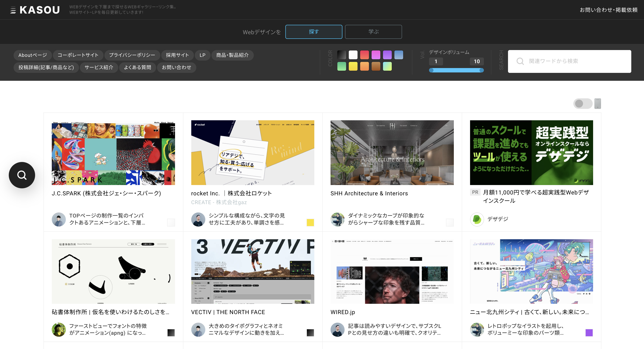
Task: Open the KASOU hamburger menu icon
Action: (13, 10)
